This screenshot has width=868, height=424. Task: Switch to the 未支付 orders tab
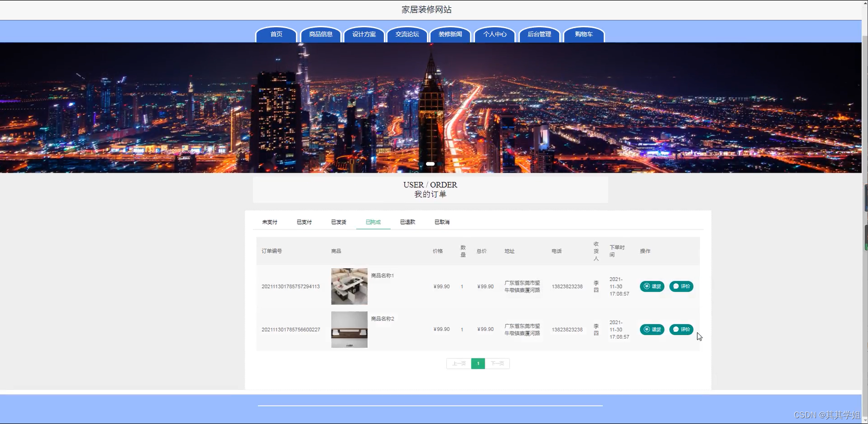pyautogui.click(x=270, y=222)
